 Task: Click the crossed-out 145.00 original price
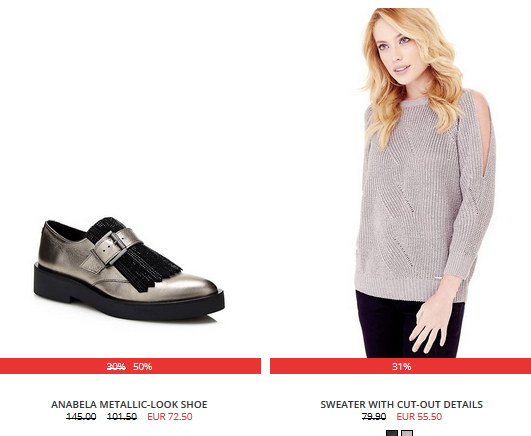(81, 416)
